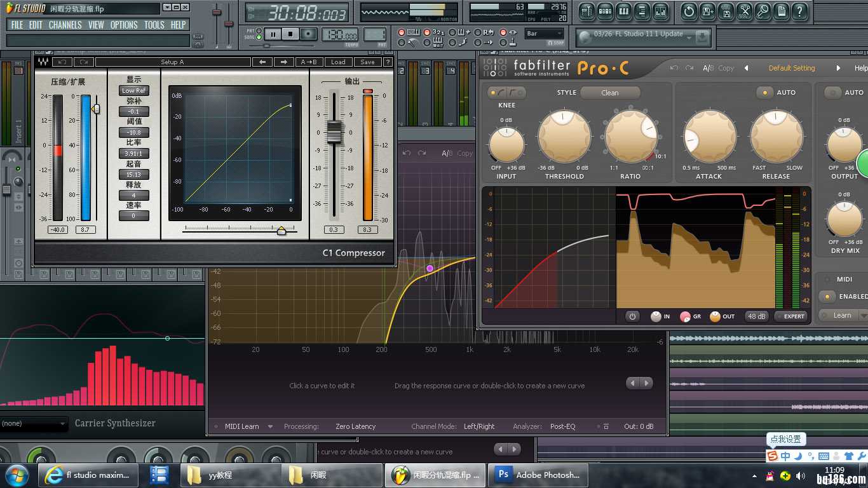This screenshot has width=868, height=488.
Task: Click the record button in transport
Action: click(308, 34)
